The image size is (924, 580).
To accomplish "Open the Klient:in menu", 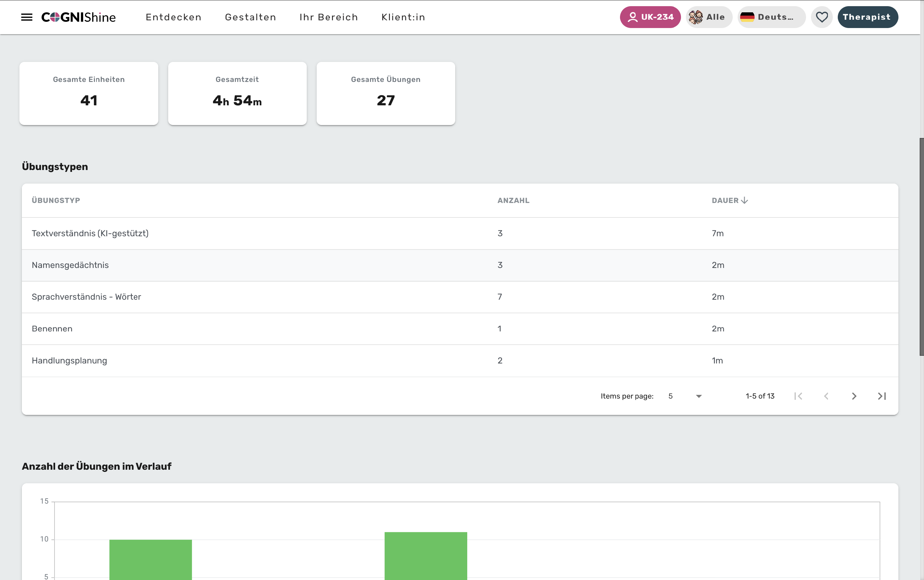I will point(403,17).
